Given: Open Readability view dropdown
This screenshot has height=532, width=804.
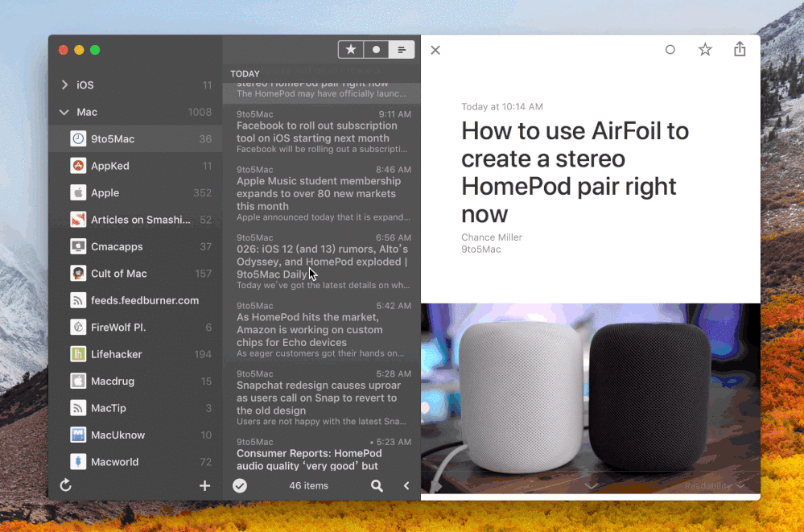Looking at the screenshot, I should [x=715, y=486].
